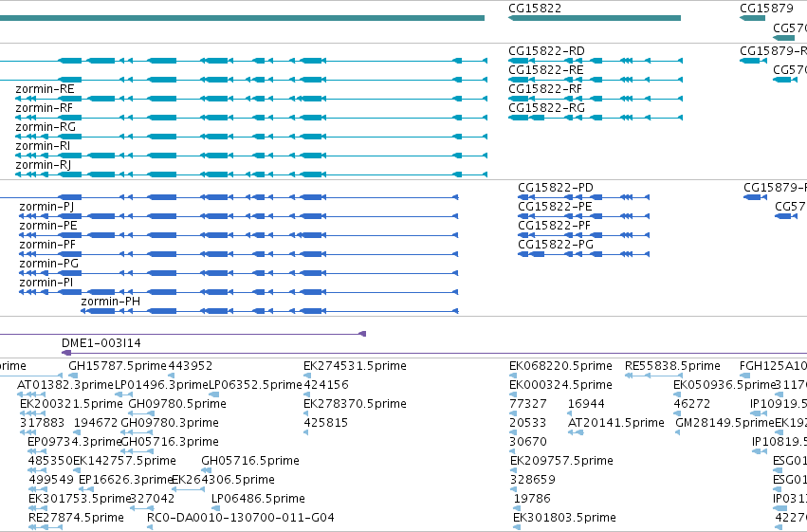The height and width of the screenshot is (532, 807).
Task: Open EST EK301803.5prime
Action: point(565,519)
